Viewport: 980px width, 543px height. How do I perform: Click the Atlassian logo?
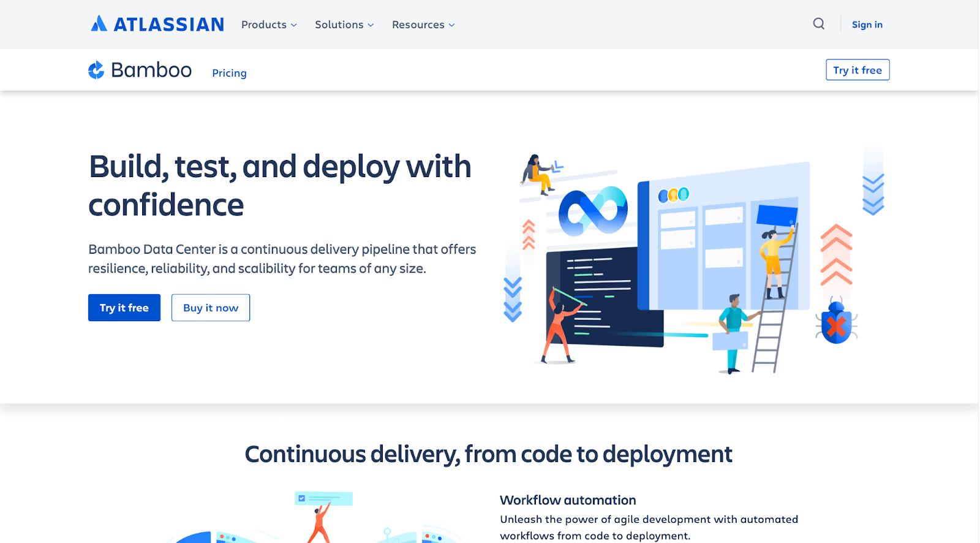tap(157, 24)
